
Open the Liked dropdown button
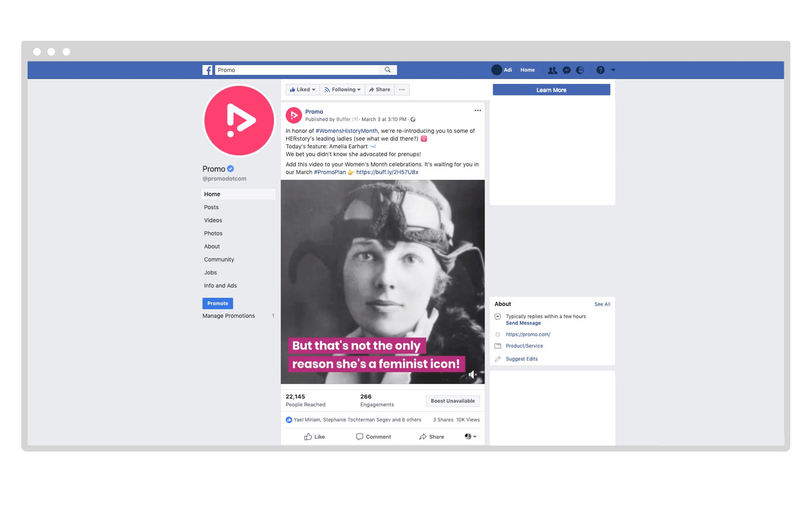(x=302, y=90)
